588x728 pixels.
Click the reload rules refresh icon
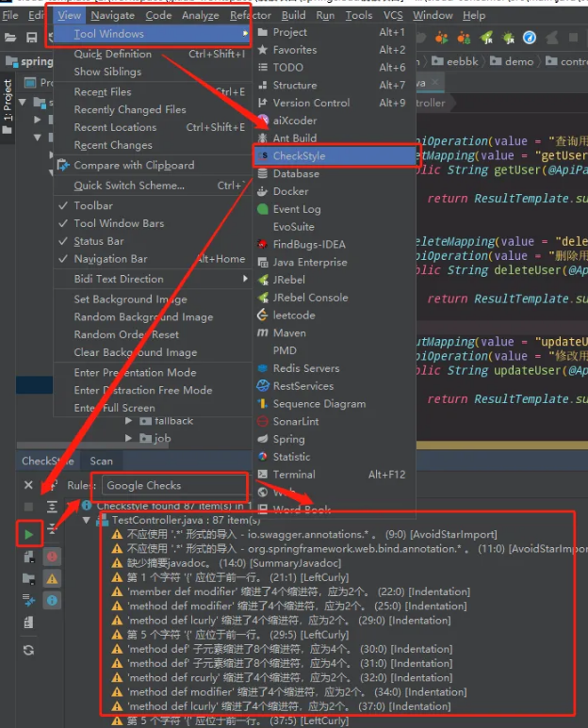pos(28,650)
